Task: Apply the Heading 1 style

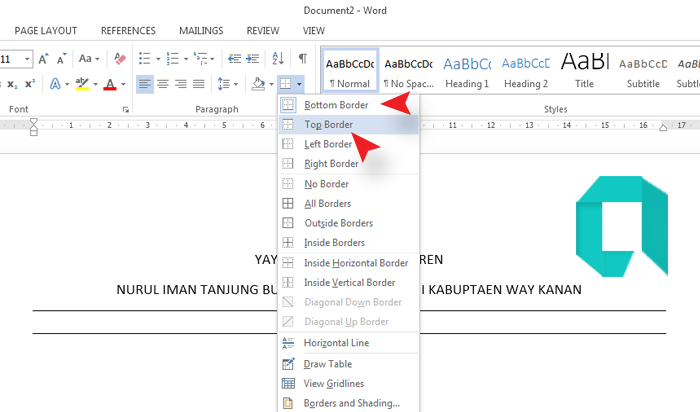Action: (x=467, y=71)
